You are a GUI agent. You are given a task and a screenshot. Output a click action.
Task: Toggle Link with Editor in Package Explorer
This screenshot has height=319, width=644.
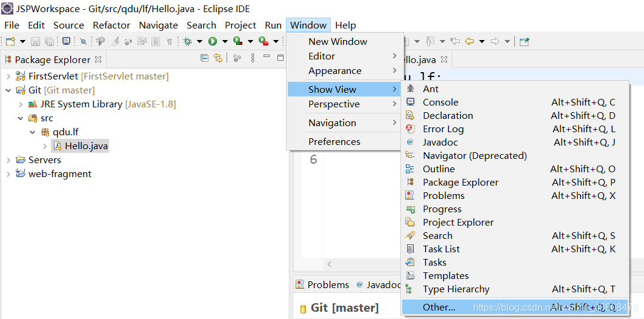tap(217, 58)
